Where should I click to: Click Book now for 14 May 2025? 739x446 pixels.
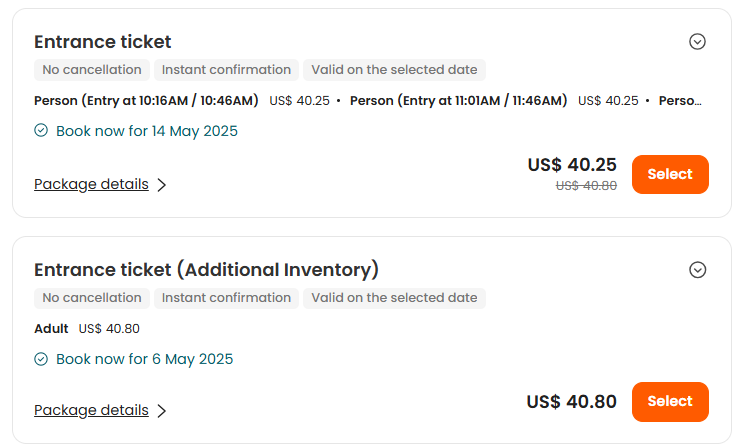point(147,131)
